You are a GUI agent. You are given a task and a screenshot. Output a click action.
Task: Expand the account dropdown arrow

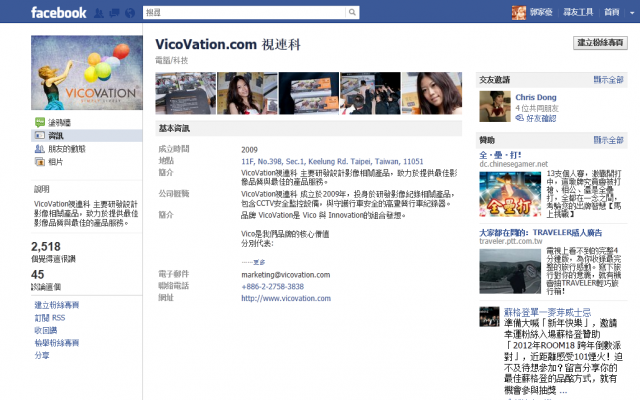tap(632, 13)
